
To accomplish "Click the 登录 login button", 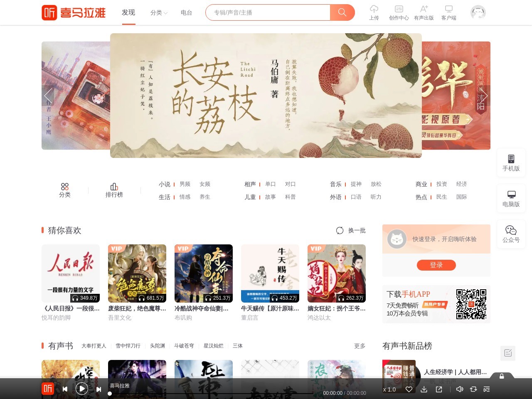I will (436, 265).
